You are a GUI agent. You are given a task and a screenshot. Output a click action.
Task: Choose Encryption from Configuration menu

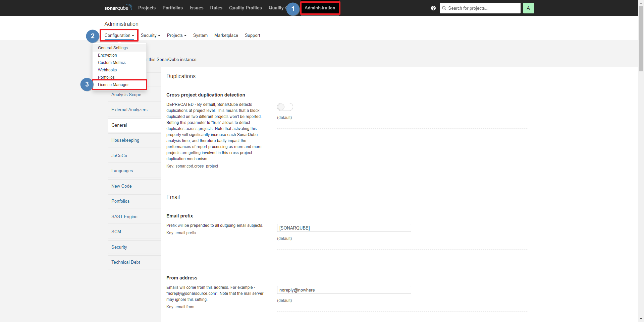pyautogui.click(x=119, y=55)
